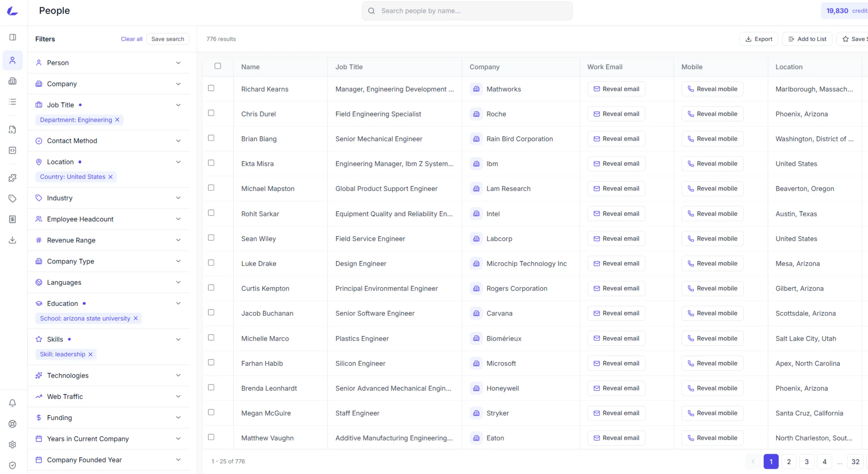
Task: Go to page 3 of results
Action: (807, 462)
